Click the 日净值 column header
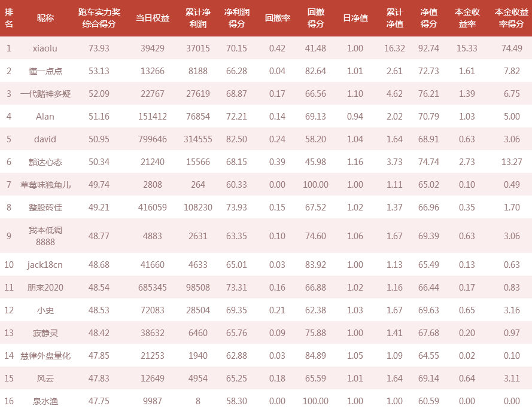 click(355, 18)
